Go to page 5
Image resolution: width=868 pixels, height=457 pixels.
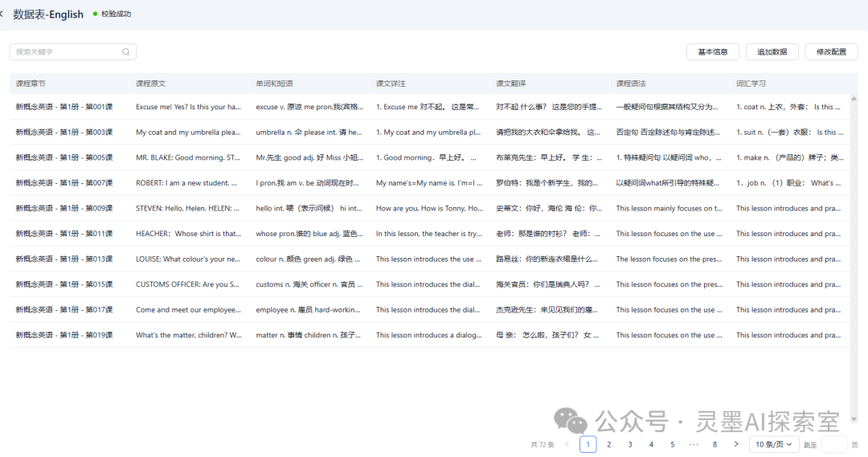tap(673, 444)
